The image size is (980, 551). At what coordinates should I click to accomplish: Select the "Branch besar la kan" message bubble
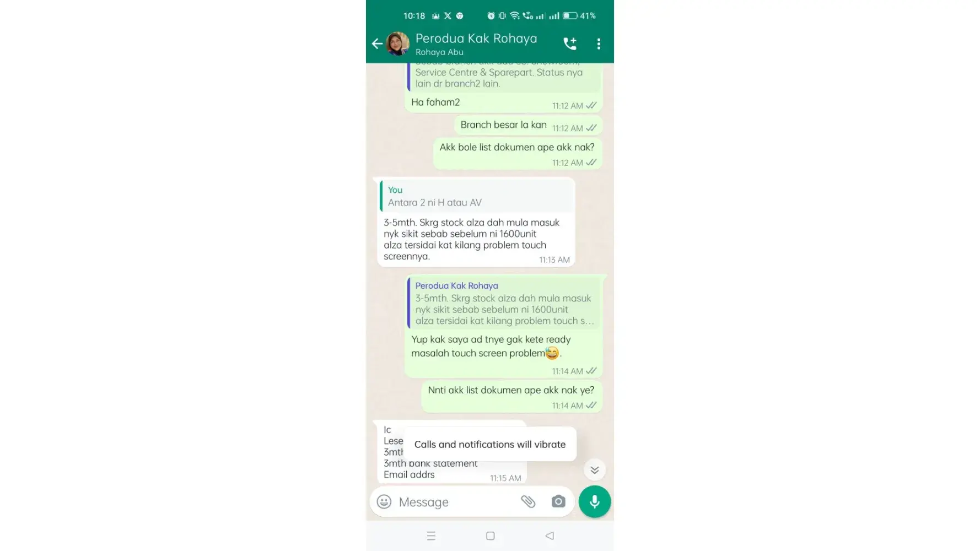[x=528, y=125]
